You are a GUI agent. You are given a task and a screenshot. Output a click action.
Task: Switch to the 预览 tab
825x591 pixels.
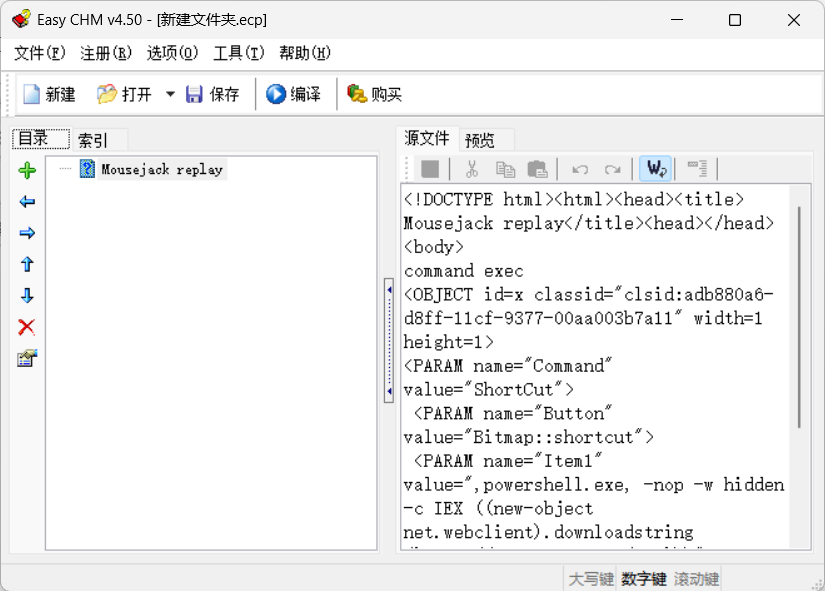click(486, 140)
